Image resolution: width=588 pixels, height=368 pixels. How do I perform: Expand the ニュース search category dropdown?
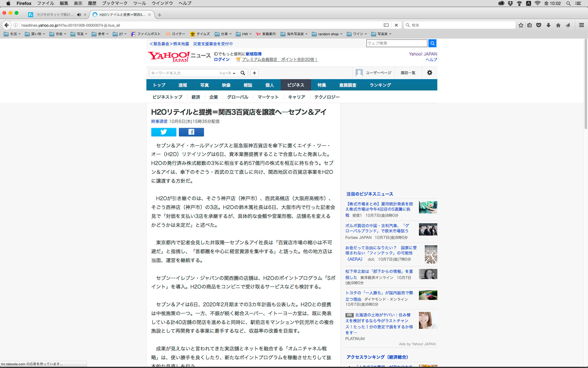coord(227,73)
